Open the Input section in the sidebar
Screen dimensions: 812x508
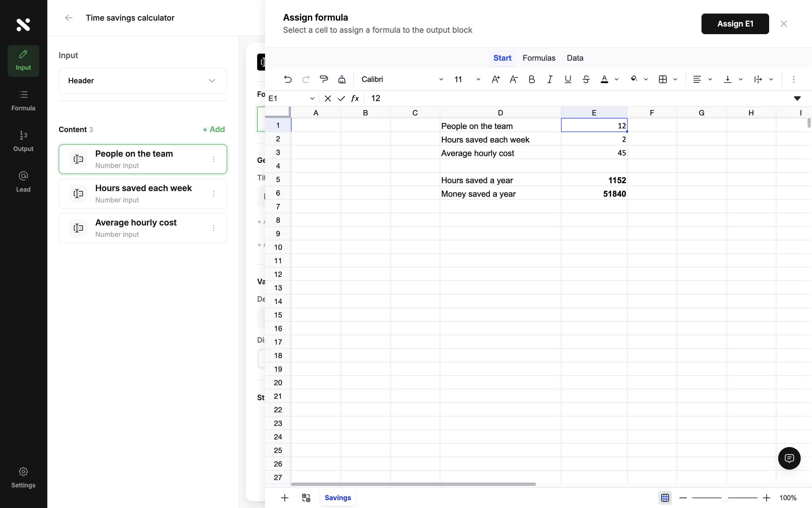[x=23, y=61]
